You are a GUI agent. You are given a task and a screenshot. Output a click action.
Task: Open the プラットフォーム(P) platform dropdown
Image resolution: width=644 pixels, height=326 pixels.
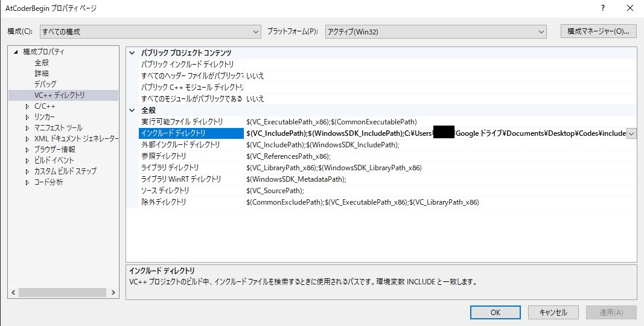[435, 31]
